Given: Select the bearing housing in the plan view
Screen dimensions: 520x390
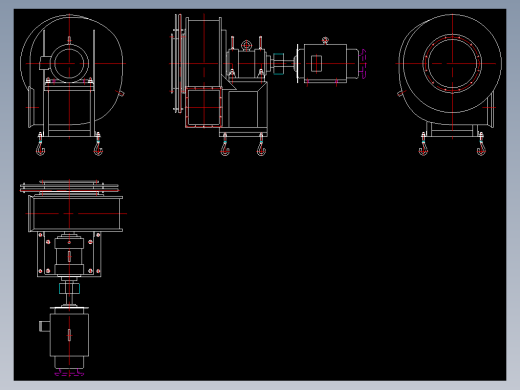Looking at the screenshot, I should 69,256.
